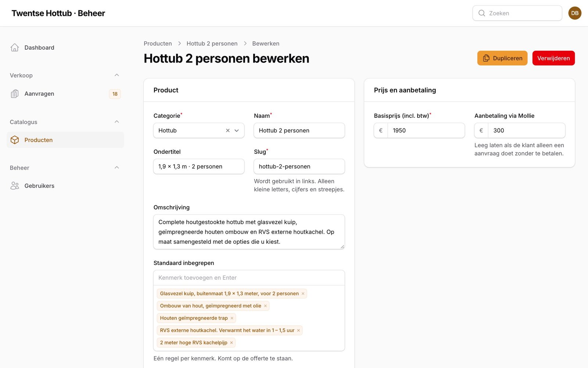Select Producten in the sidebar
Viewport: 588px width, 368px height.
(x=65, y=140)
